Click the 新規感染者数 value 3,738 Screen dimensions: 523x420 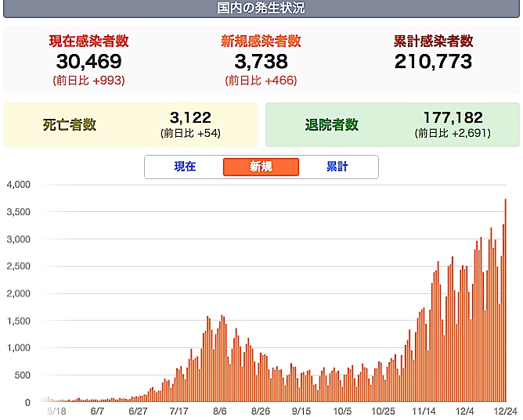pos(261,62)
